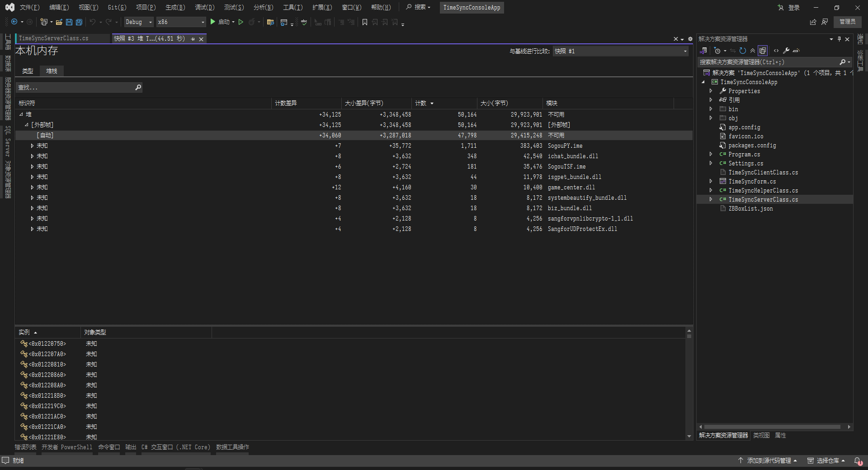Open the x86 platform dropdown
This screenshot has width=868, height=470.
point(181,22)
